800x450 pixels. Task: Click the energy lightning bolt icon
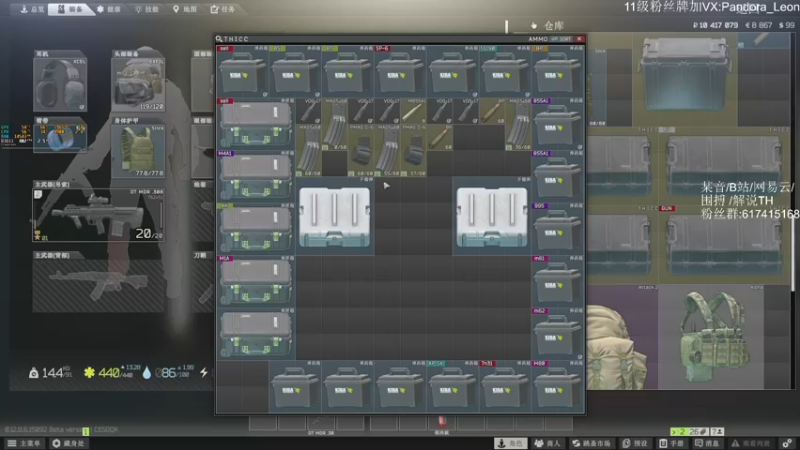(204, 373)
